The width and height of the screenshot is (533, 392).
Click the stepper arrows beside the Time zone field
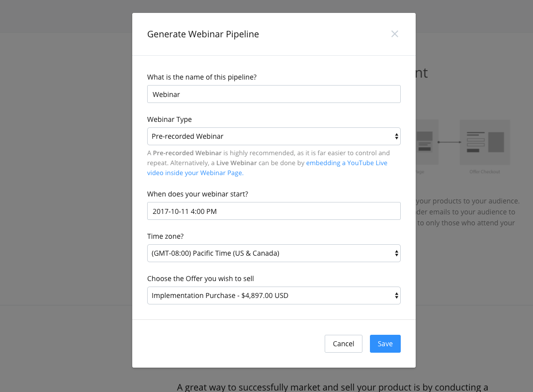pos(396,253)
